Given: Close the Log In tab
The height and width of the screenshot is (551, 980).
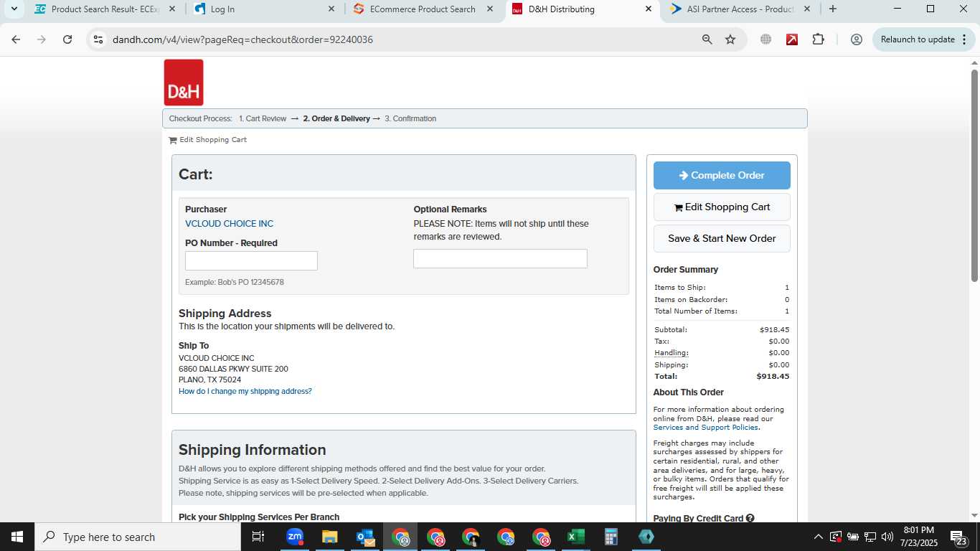Looking at the screenshot, I should tap(331, 9).
